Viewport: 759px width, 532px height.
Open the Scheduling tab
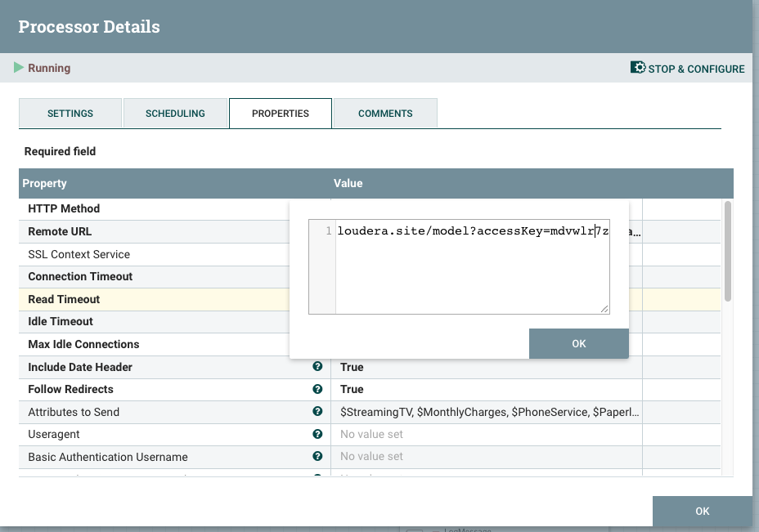(175, 113)
